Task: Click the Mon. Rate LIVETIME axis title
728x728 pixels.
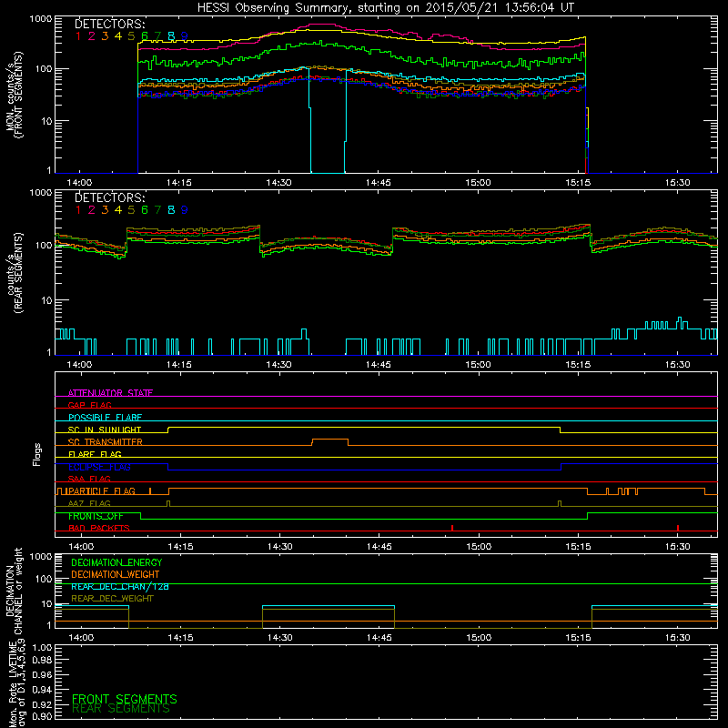Action: [18, 684]
